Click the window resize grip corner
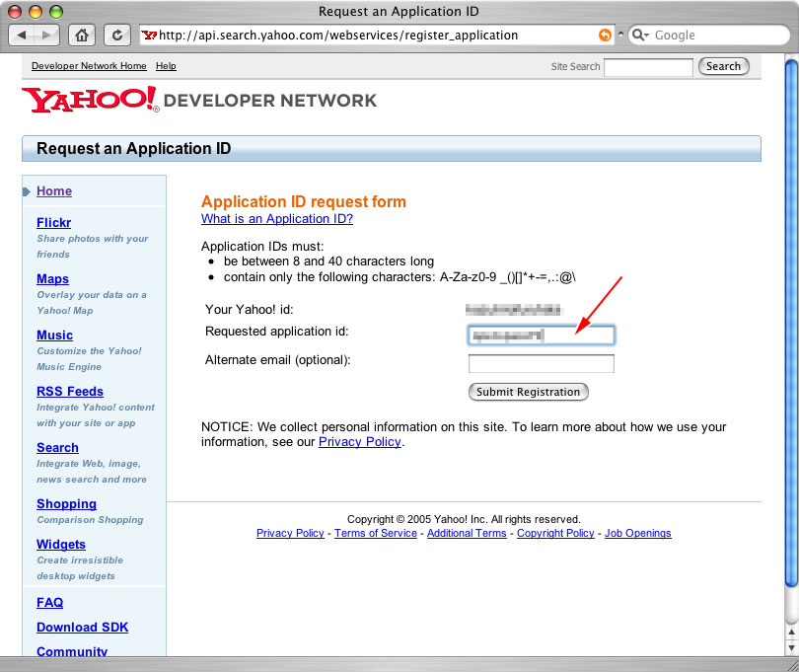Viewport: 799px width, 672px height. pyautogui.click(x=792, y=665)
